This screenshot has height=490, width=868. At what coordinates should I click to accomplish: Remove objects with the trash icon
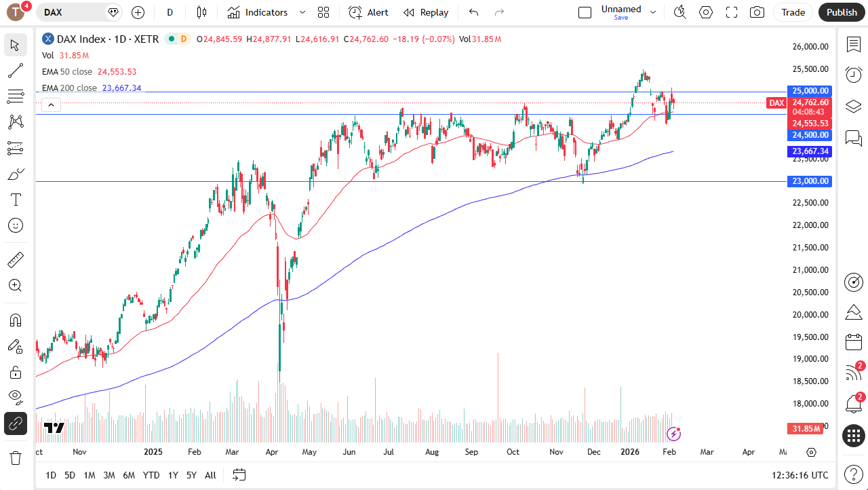click(15, 458)
